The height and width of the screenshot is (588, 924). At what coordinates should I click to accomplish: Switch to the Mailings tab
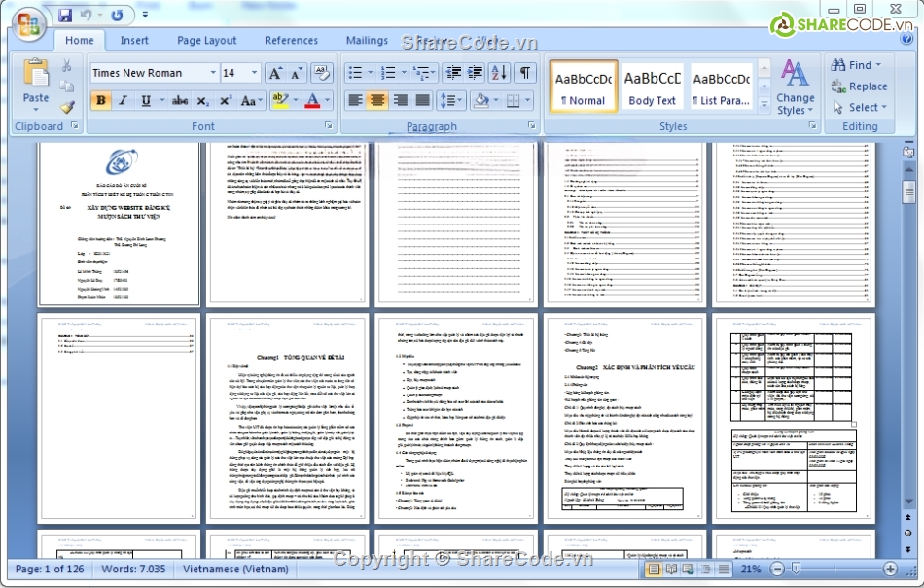point(367,40)
